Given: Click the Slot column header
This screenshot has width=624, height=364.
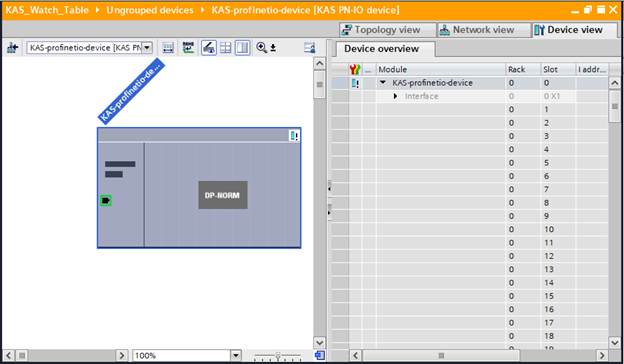Looking at the screenshot, I should click(558, 69).
